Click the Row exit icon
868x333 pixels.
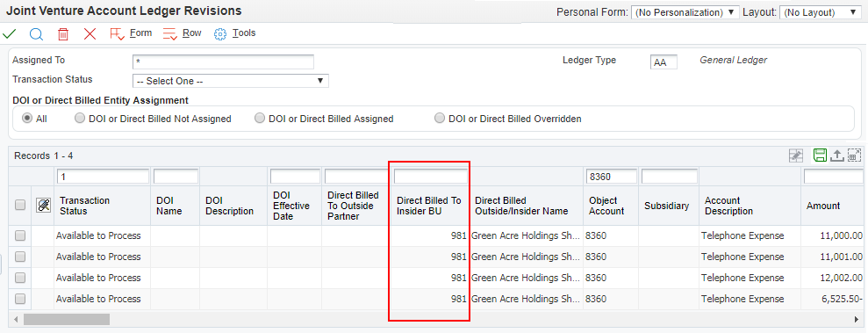pos(170,33)
